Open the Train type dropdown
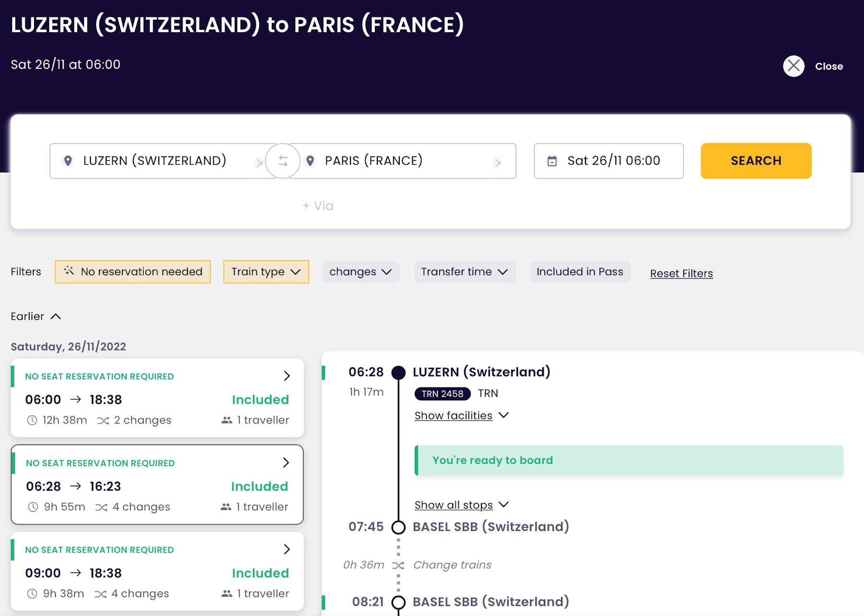The width and height of the screenshot is (864, 616). click(266, 272)
